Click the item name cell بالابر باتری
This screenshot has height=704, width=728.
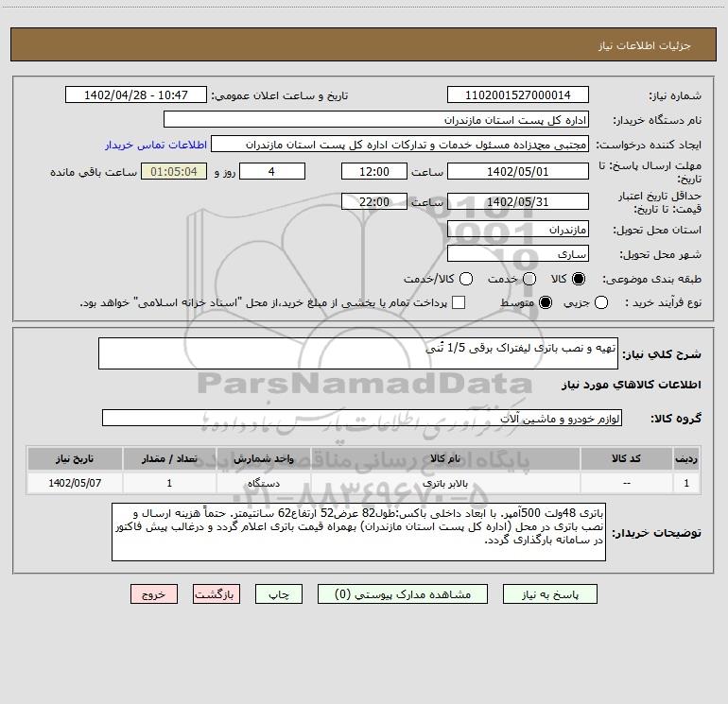point(444,483)
